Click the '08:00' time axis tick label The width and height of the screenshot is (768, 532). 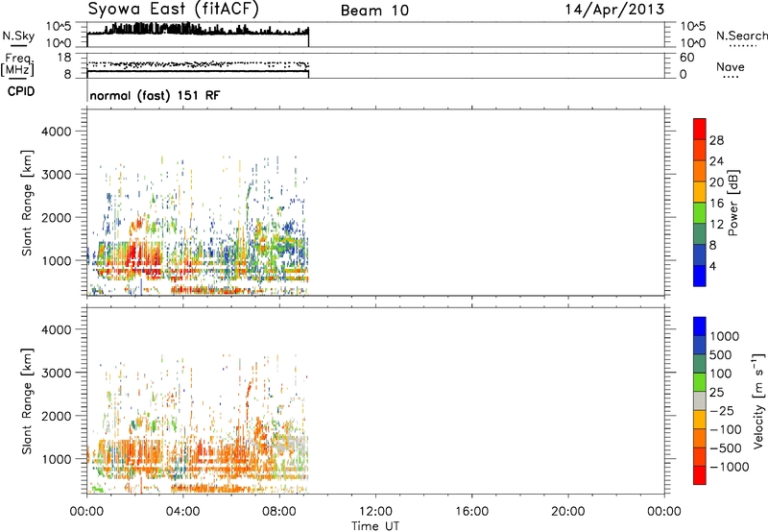point(279,512)
